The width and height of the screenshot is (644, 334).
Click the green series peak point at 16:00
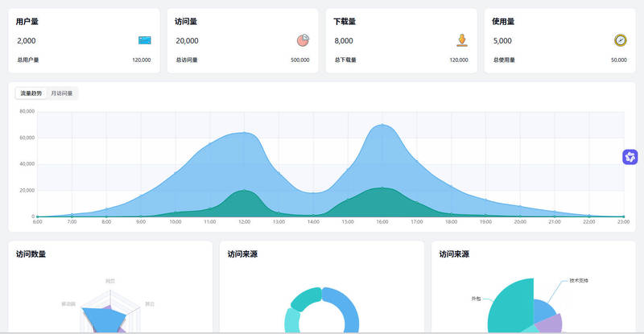pyautogui.click(x=382, y=188)
